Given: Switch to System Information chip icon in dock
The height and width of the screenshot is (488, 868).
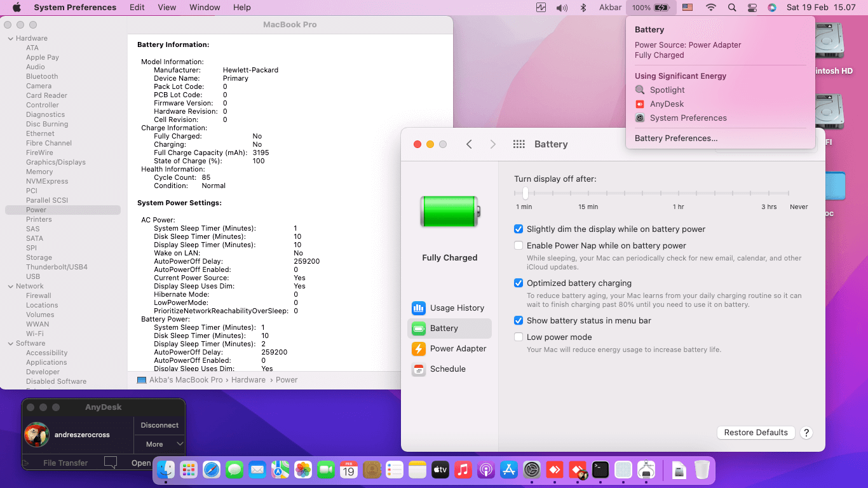Looking at the screenshot, I should tap(646, 470).
